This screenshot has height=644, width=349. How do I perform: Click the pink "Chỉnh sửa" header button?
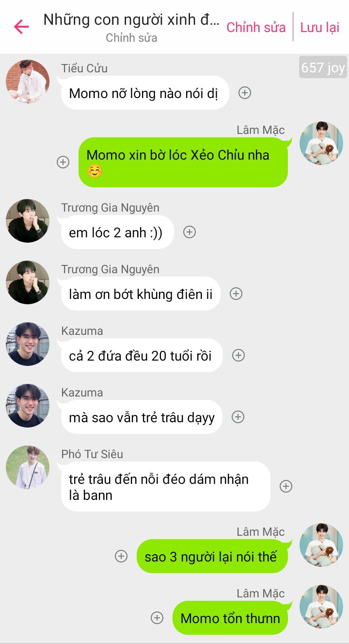256,27
